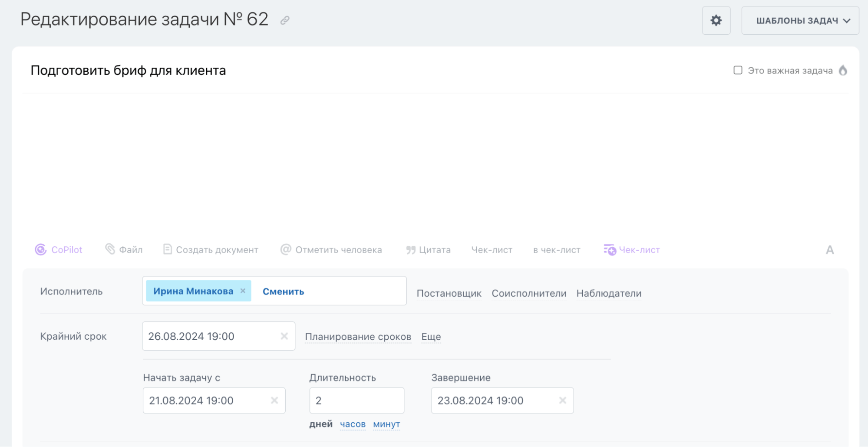Expand the Еще options near the deadline
The width and height of the screenshot is (868, 447).
pyautogui.click(x=430, y=336)
